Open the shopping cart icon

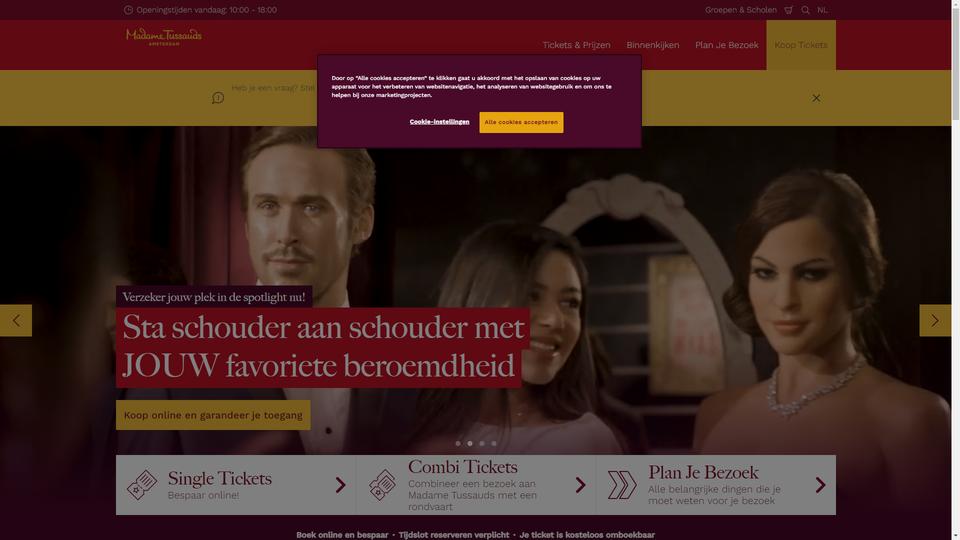(789, 10)
